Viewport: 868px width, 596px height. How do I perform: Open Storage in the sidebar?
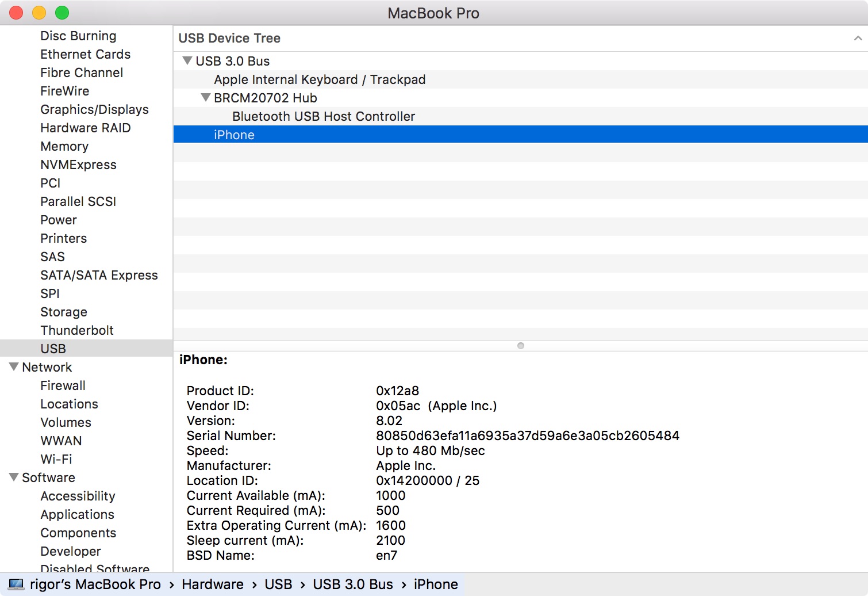[x=64, y=312]
